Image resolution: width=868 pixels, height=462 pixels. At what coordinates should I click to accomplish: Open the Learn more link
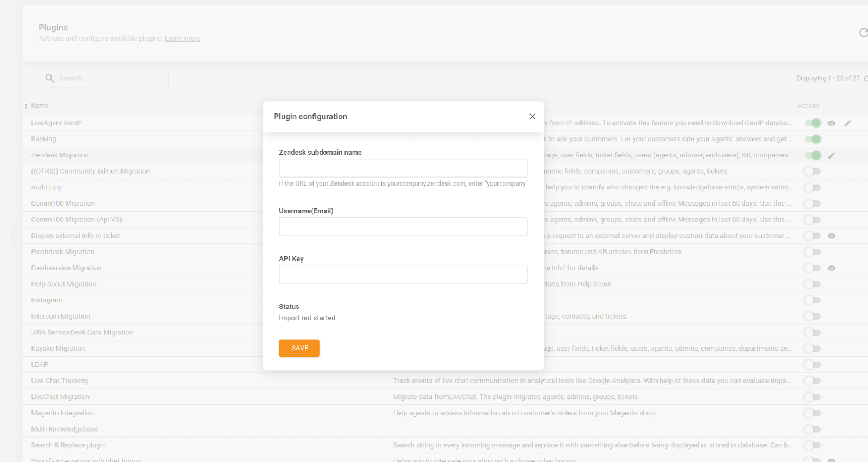coord(183,39)
